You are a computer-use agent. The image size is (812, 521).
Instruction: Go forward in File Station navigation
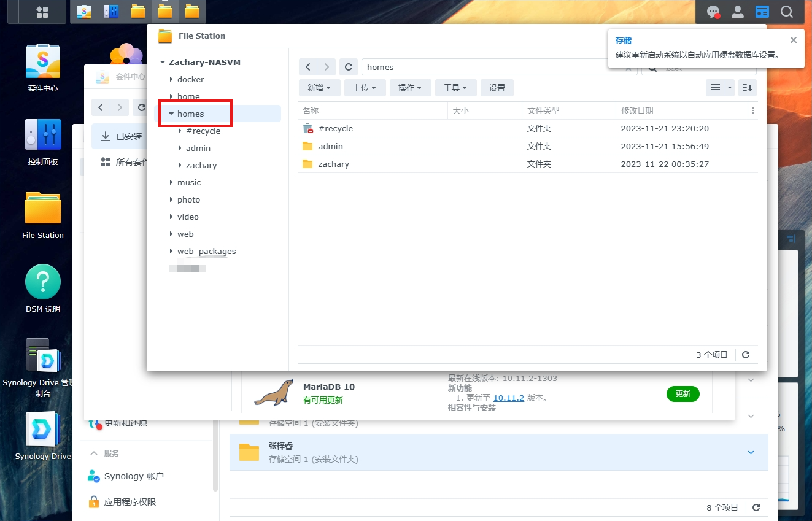click(327, 67)
